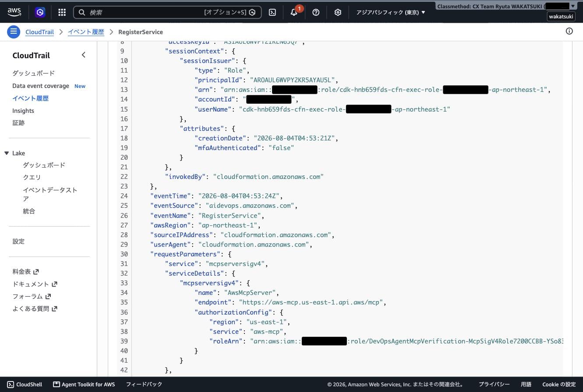Image resolution: width=583 pixels, height=392 pixels.
Task: Click the "us-east-1" region value
Action: [266, 322]
